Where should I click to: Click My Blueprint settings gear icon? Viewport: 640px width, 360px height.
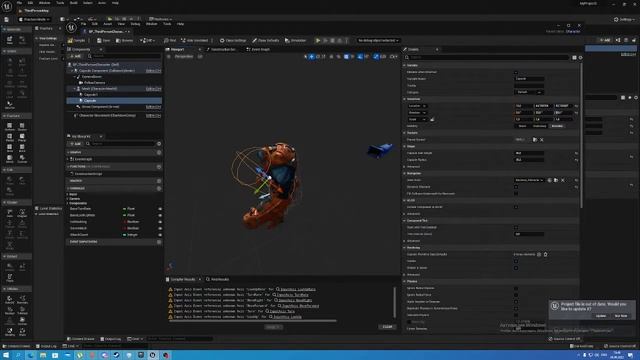(159, 144)
